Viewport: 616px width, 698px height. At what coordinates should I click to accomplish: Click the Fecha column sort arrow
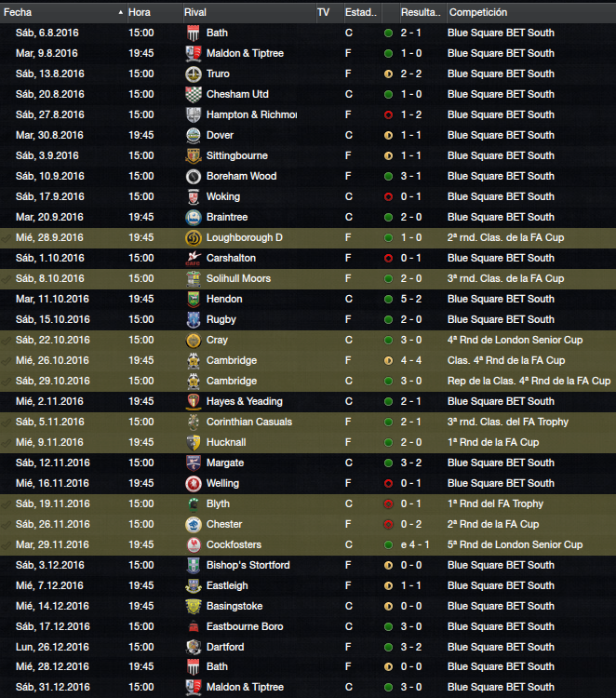tap(121, 12)
